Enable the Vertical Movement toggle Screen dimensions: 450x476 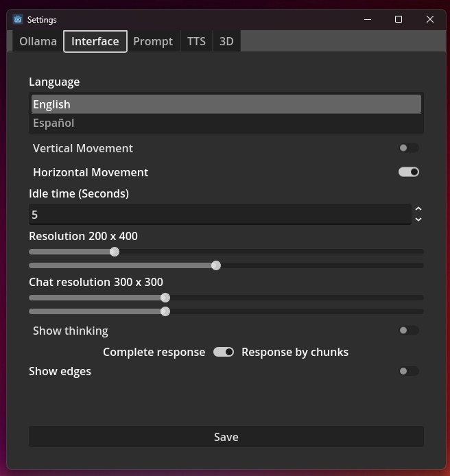pos(409,148)
